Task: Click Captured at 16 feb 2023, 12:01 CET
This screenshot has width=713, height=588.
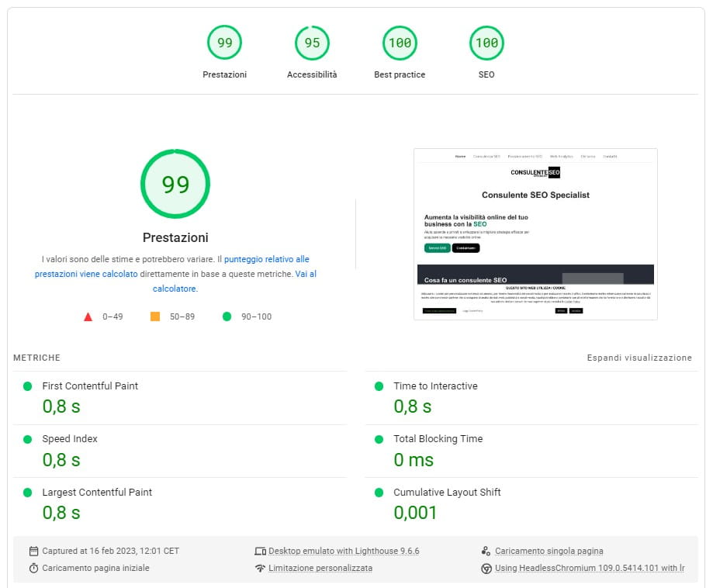Action: coord(110,552)
